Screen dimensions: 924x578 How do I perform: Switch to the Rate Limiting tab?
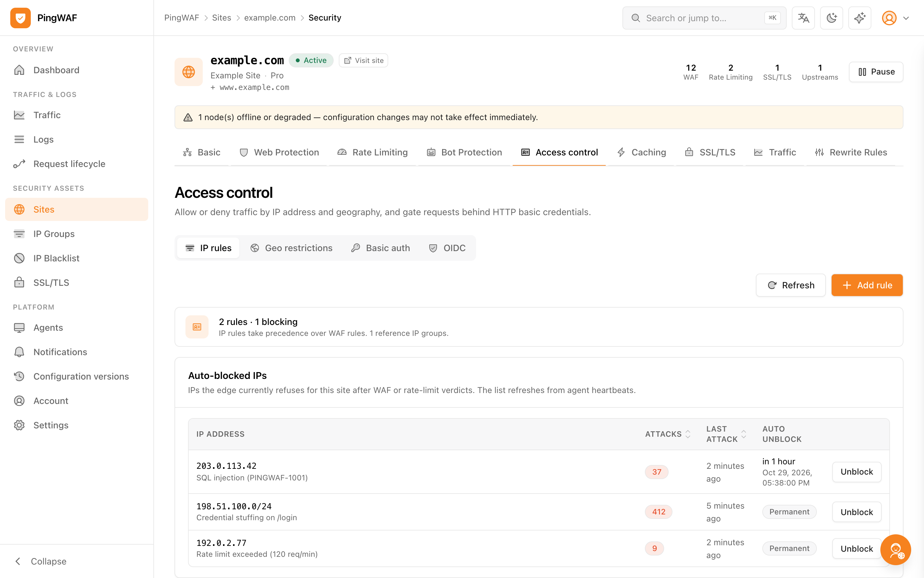[373, 153]
